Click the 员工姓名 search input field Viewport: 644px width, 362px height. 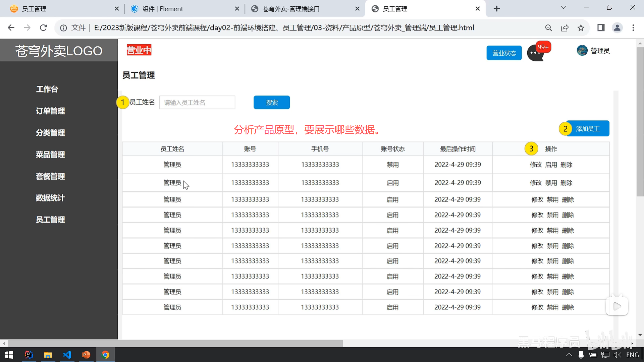coord(197,103)
